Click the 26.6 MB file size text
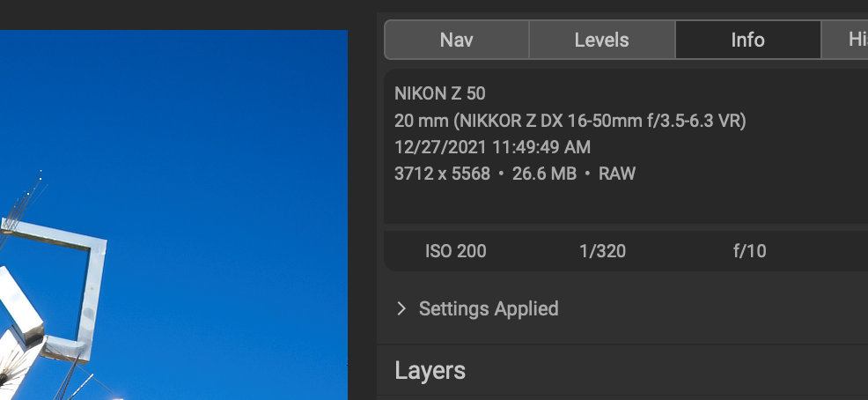This screenshot has height=400, width=868. [x=544, y=174]
